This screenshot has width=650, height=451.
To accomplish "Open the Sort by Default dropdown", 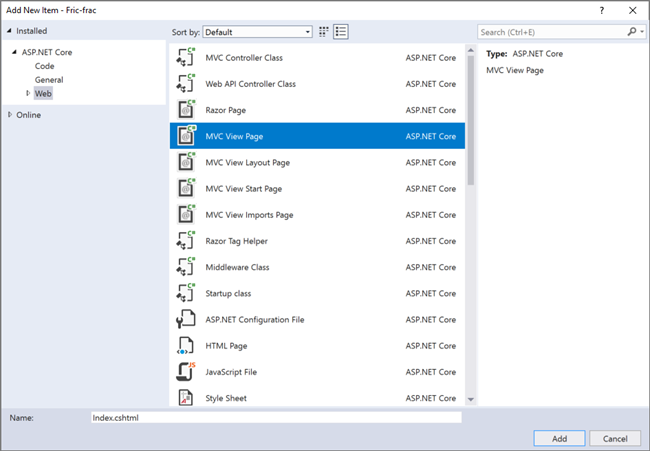I will click(x=257, y=32).
